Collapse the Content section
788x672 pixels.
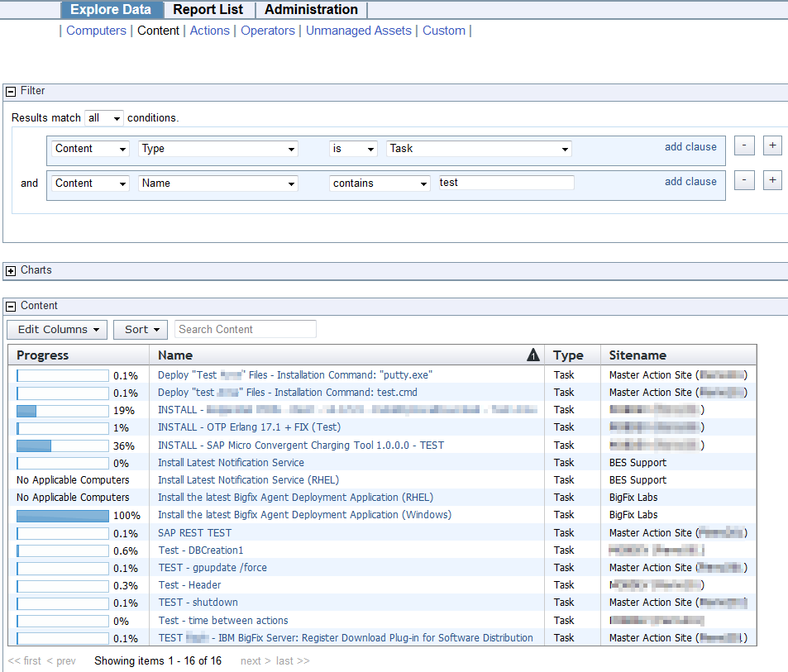(x=10, y=305)
